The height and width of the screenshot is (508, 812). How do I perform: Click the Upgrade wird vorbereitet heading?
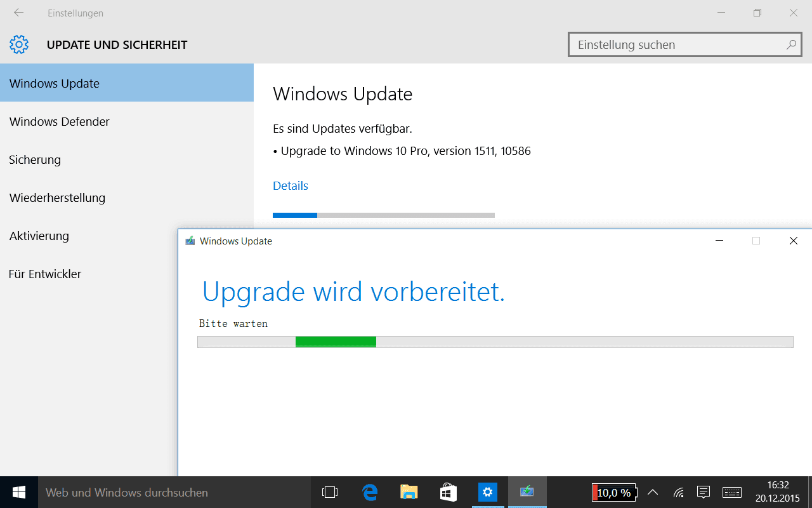(x=353, y=291)
